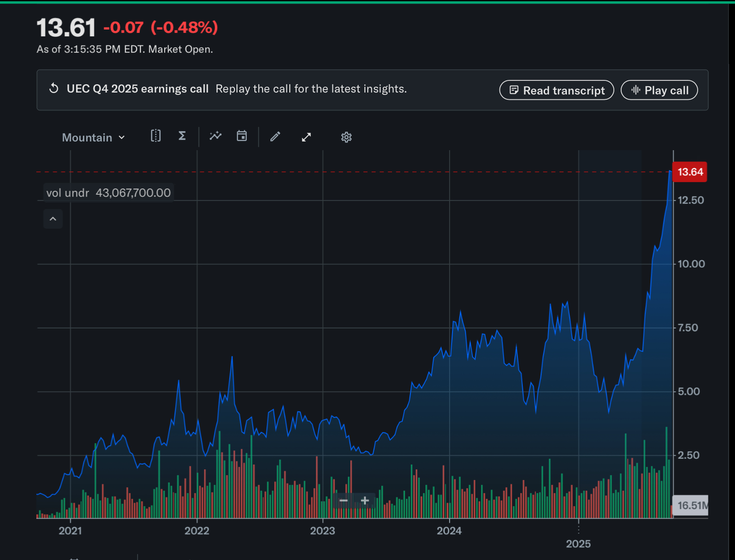Viewport: 735px width, 560px height.
Task: Click the 2021 axis label
Action: point(70,530)
